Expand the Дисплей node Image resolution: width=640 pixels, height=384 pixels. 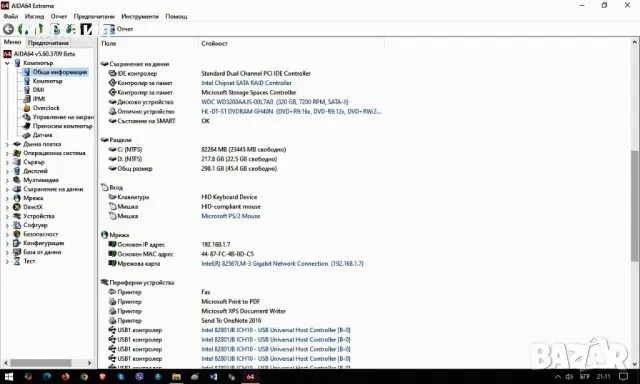tap(7, 171)
